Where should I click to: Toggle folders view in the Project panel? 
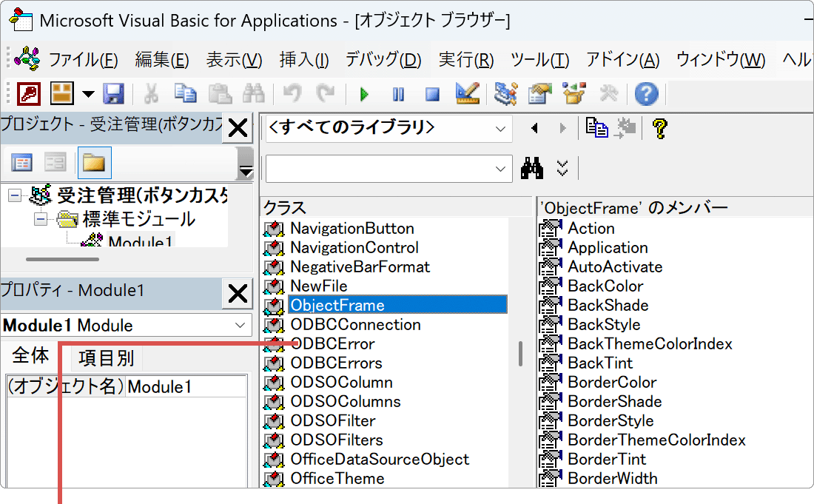pos(94,163)
